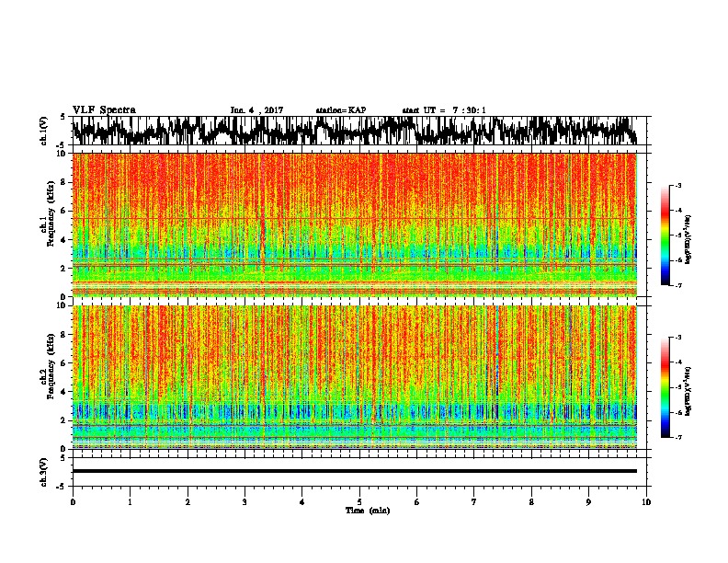Click the ch.1 voltage waveform trace panel

tap(358, 131)
